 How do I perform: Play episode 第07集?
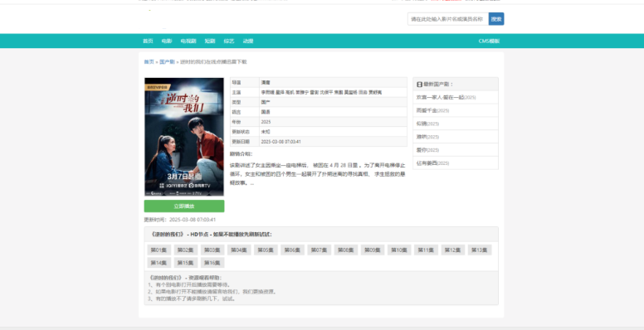point(320,250)
